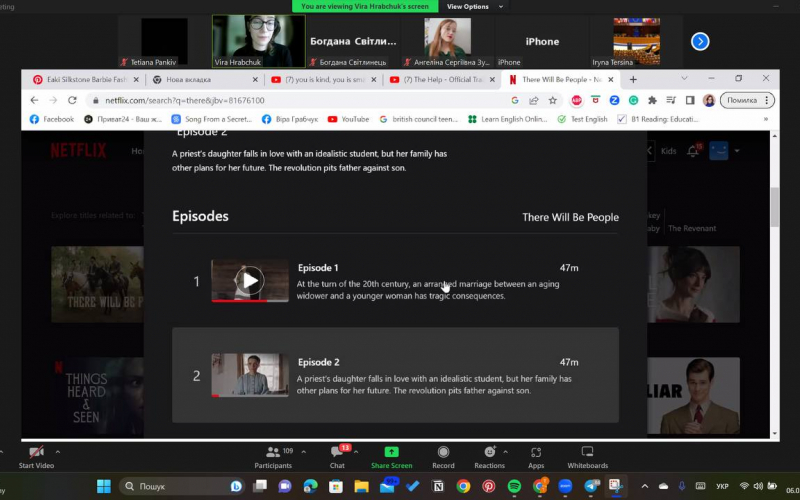Click the AdBlock Plus extension icon
This screenshot has height=500, width=800.
576,101
